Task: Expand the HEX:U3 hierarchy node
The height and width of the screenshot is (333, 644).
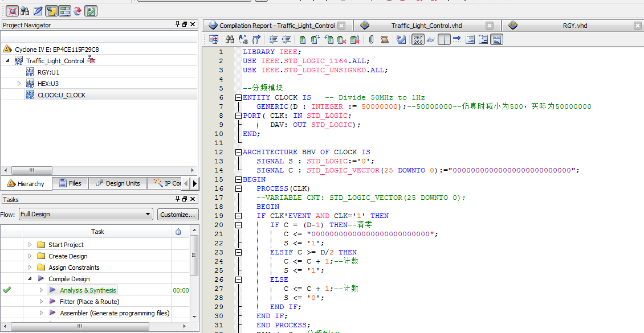Action: click(19, 83)
